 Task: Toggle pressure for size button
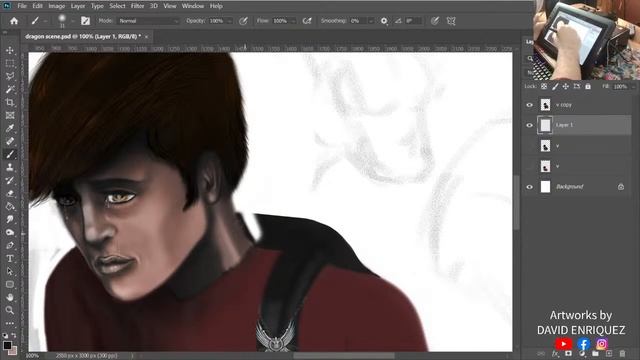click(x=435, y=21)
